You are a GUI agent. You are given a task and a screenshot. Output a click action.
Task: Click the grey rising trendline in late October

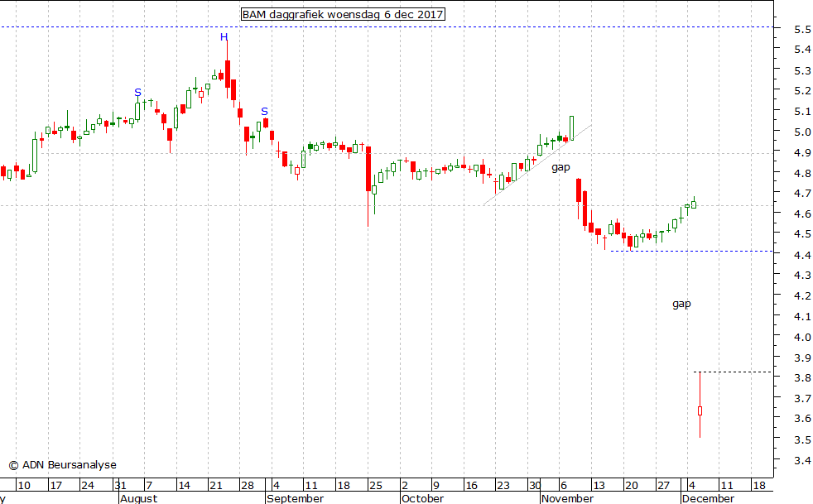pyautogui.click(x=537, y=165)
